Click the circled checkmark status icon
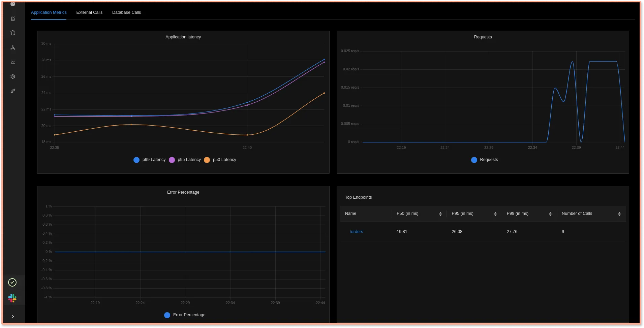Image resolution: width=644 pixels, height=328 pixels. tap(12, 282)
